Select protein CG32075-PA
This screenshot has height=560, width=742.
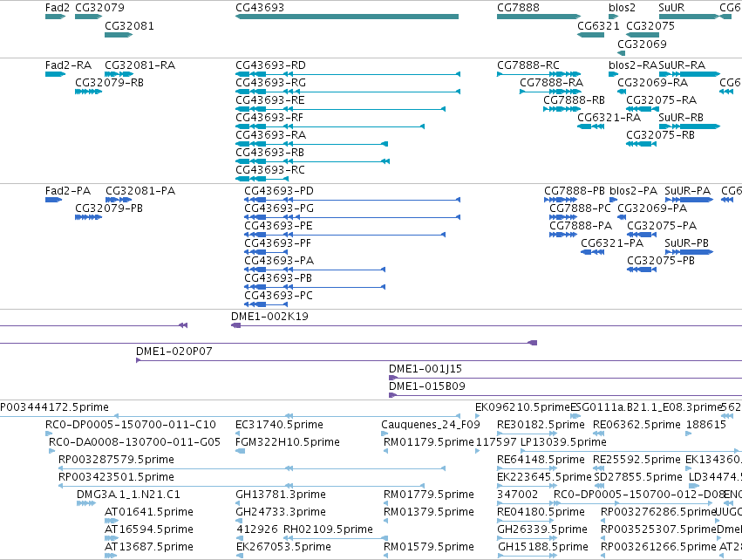pos(642,235)
